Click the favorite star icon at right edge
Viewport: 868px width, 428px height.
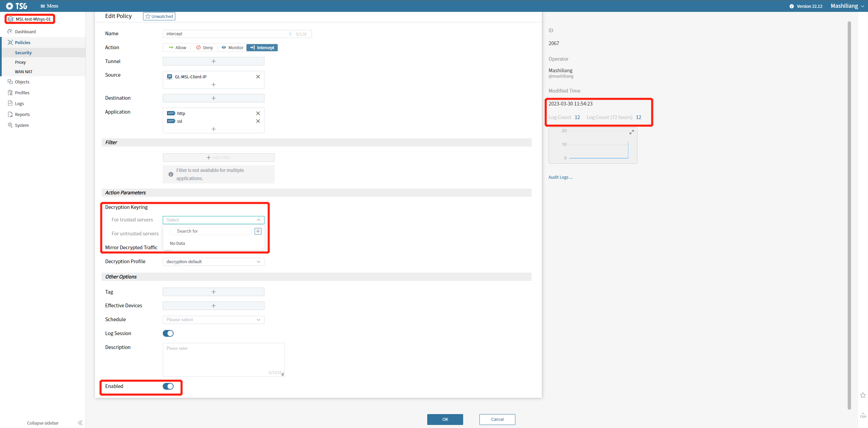click(863, 395)
